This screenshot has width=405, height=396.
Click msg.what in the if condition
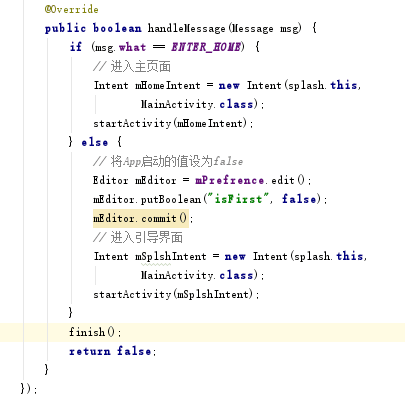pyautogui.click(x=121, y=47)
